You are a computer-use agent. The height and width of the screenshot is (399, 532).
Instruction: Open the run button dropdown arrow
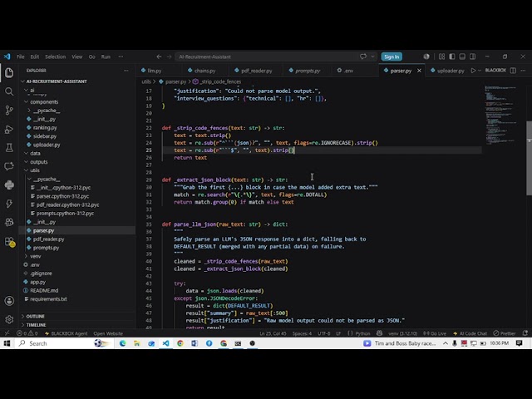(480, 71)
